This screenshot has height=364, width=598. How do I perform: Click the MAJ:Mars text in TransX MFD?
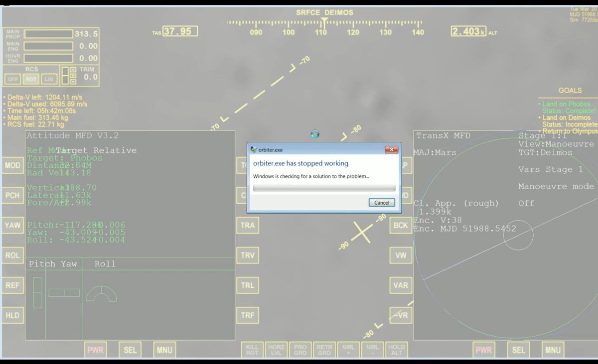[435, 152]
